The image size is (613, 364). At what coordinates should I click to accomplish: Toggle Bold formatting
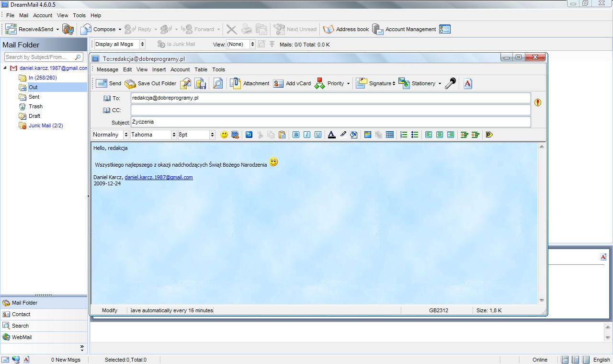point(296,135)
